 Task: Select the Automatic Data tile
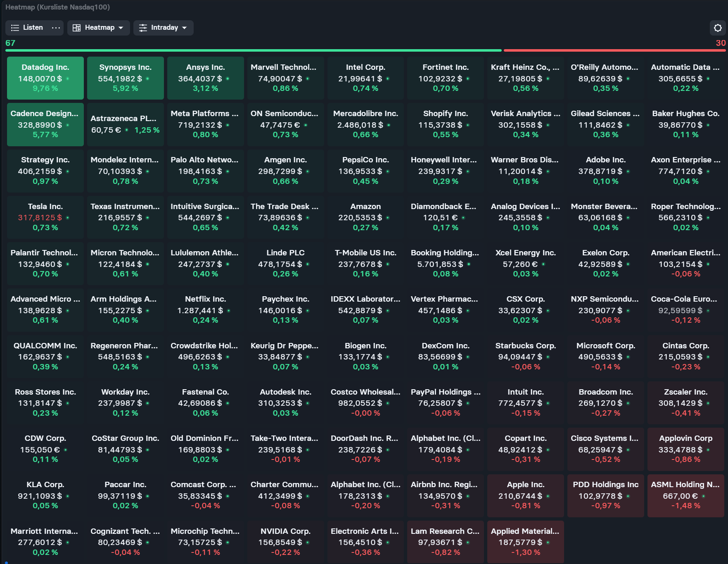(686, 78)
